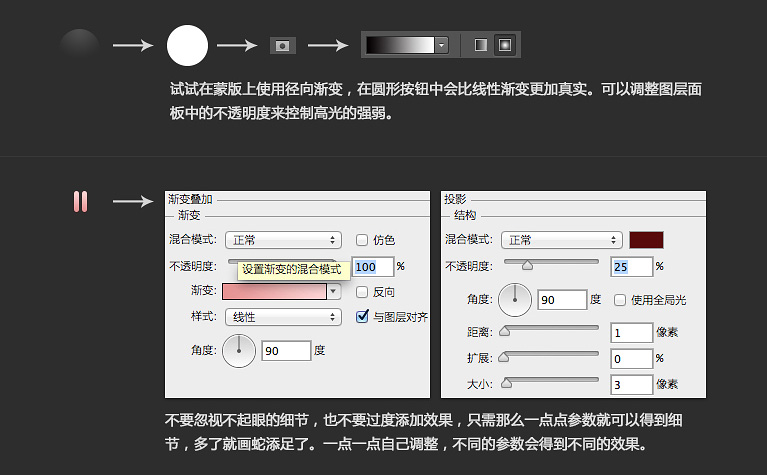
Task: Click the 设置渐变的混合模式 tooltip
Action: coord(293,270)
